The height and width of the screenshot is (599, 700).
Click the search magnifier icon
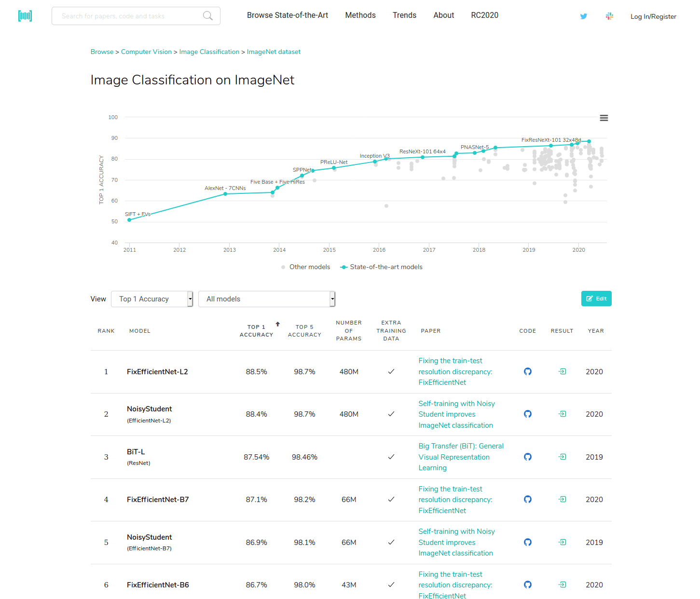pyautogui.click(x=208, y=16)
